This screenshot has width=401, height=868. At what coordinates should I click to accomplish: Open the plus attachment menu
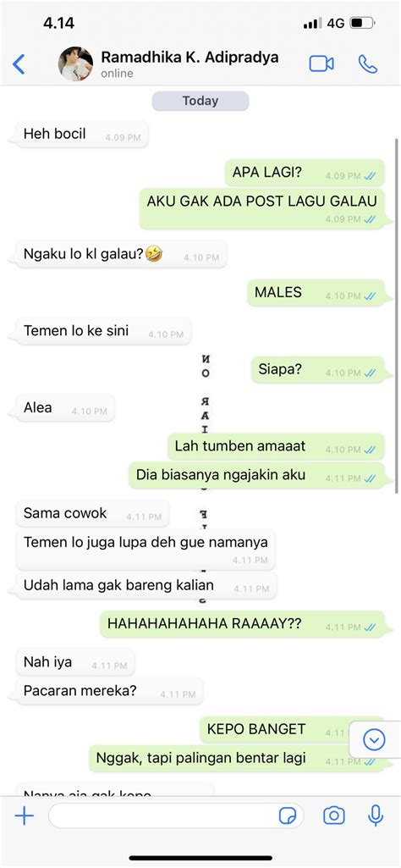point(25,815)
